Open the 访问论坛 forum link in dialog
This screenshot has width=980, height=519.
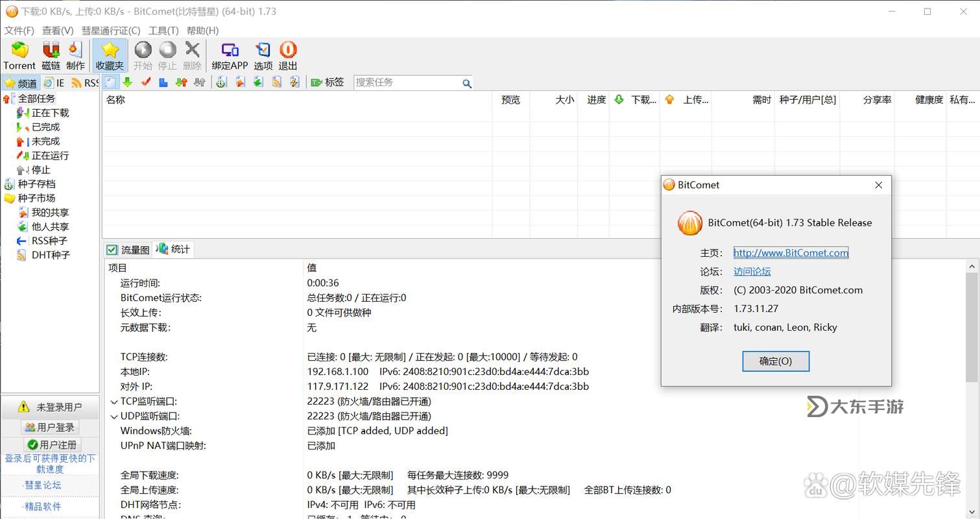coord(752,272)
